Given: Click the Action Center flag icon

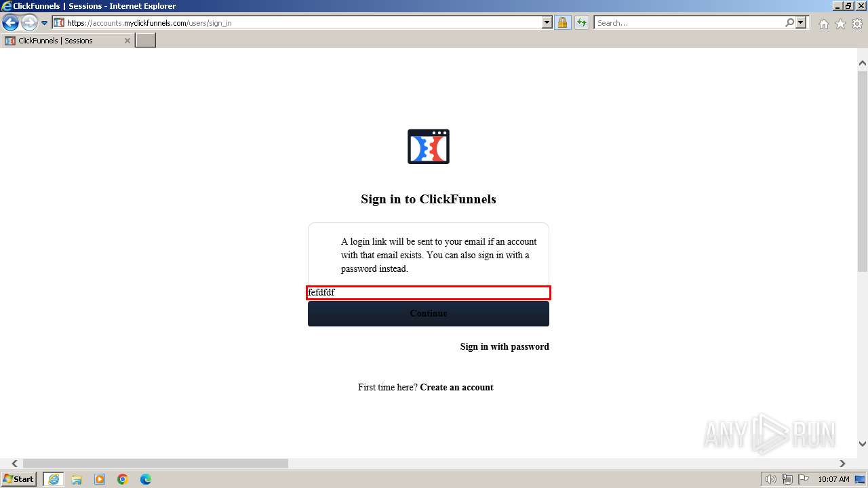Looking at the screenshot, I should coord(803,479).
